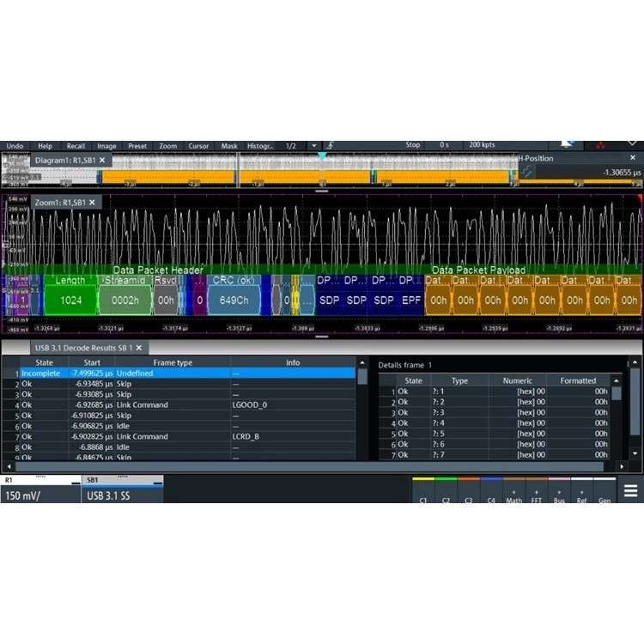
Task: Enable channel C3 orange button
Action: [x=468, y=490]
